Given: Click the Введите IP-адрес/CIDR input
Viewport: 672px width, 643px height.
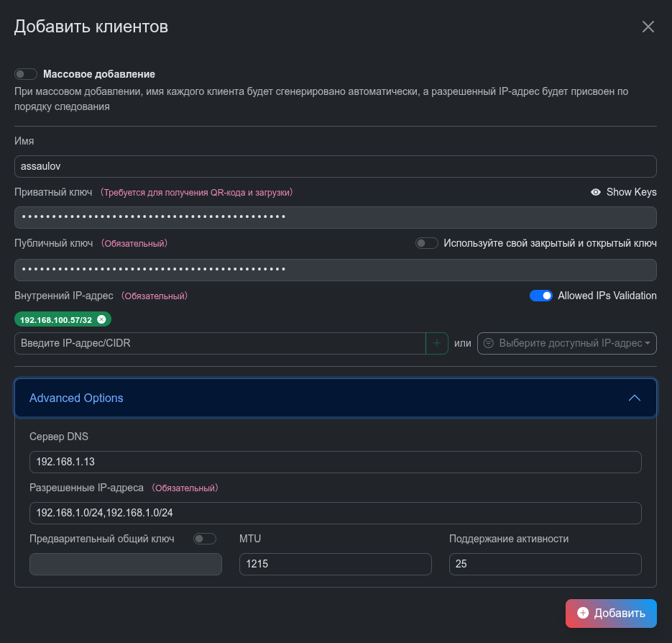Looking at the screenshot, I should [x=220, y=343].
